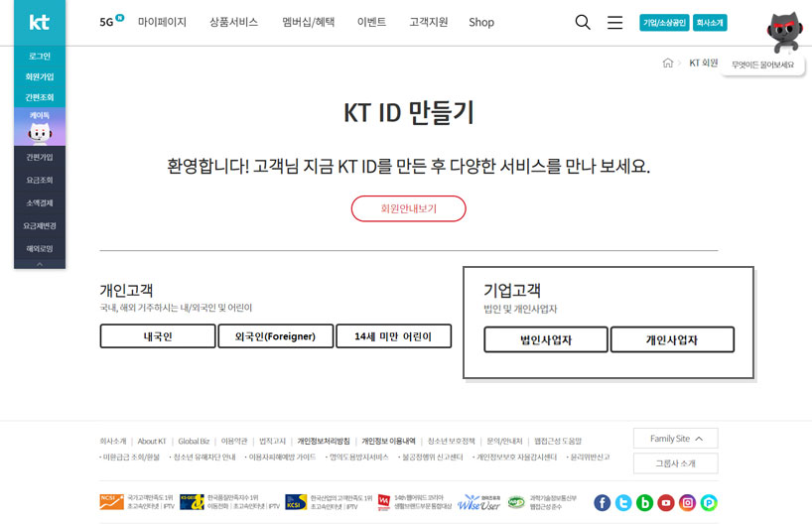Screen dimensions: 812x524
Task: Open the hamburger menu icon
Action: coord(614,22)
